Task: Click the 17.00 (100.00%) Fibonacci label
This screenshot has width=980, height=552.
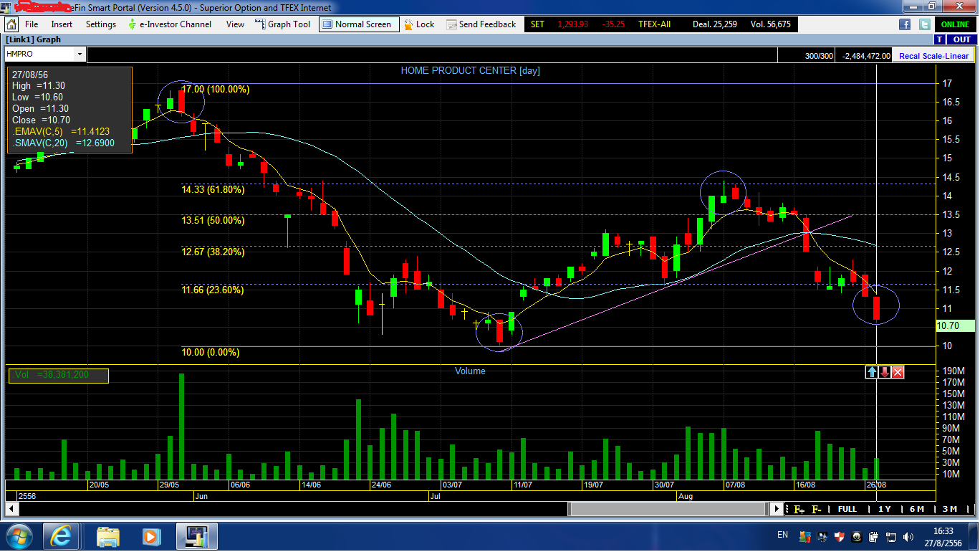Action: [216, 90]
